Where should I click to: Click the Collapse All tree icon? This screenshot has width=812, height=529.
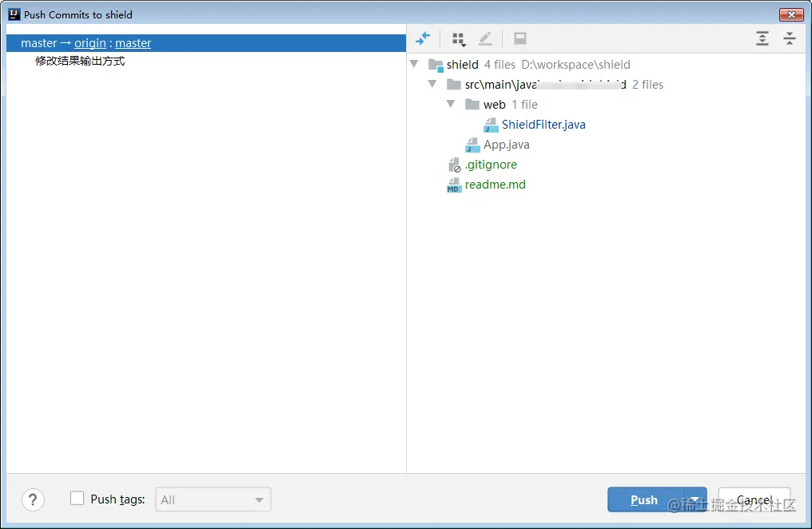tap(789, 38)
